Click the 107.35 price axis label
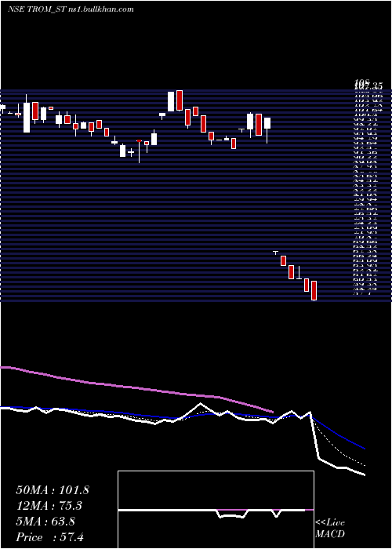392x549 pixels. [x=368, y=85]
